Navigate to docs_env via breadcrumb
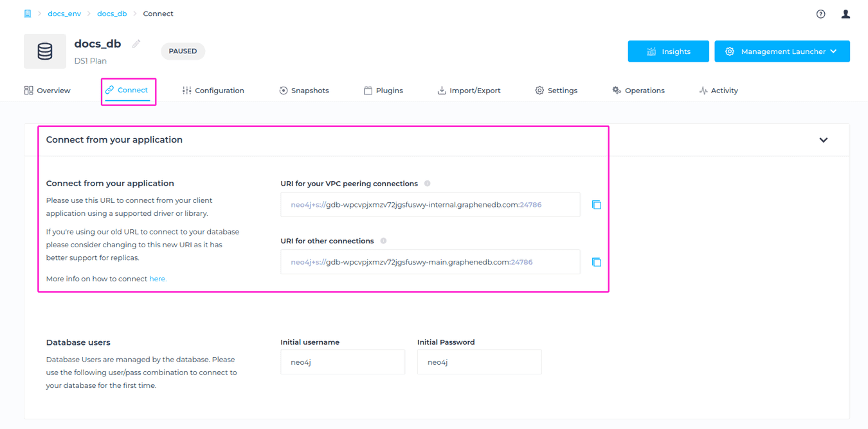Viewport: 868px width, 429px height. [64, 13]
